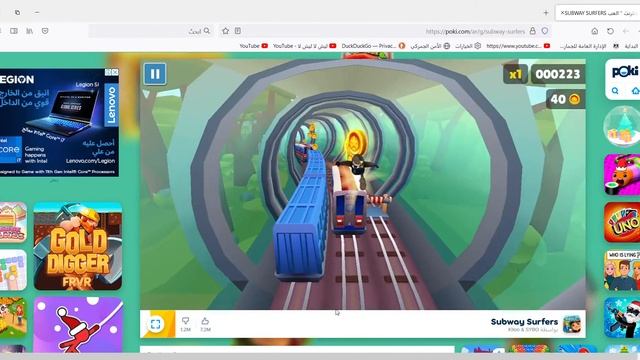Click the Subway Surfers title icon

click(572, 324)
